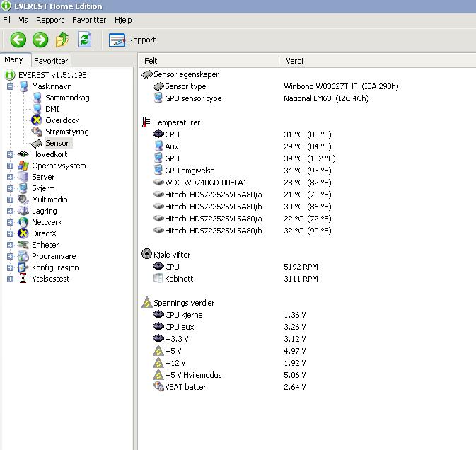Click the Ytelsestest hourglass icon
This screenshot has height=450, width=476.
click(23, 279)
